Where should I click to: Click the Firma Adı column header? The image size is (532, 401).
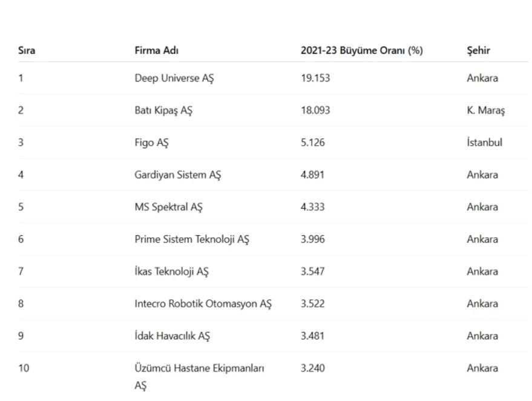(x=156, y=50)
